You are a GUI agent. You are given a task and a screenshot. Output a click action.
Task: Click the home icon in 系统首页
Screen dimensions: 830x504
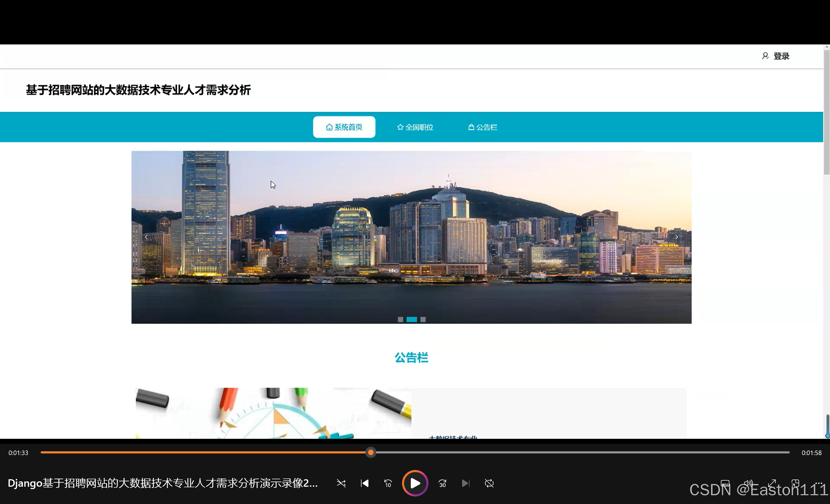(x=329, y=127)
